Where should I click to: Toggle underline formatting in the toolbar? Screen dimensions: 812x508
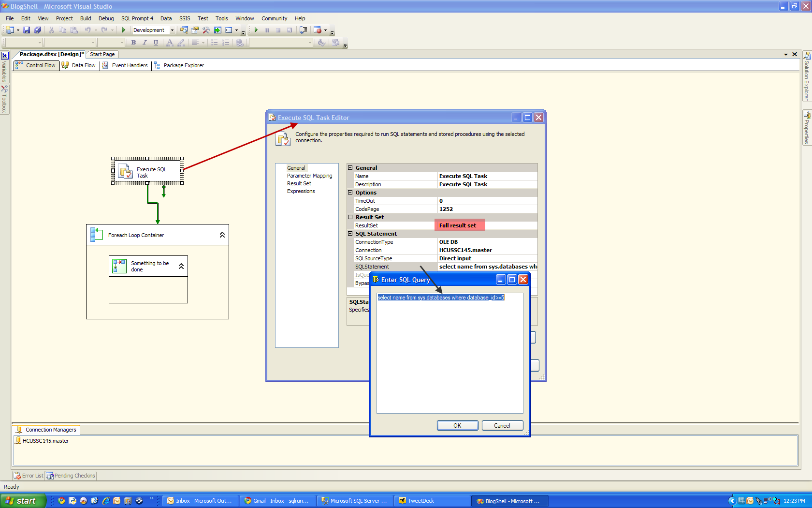pos(156,43)
